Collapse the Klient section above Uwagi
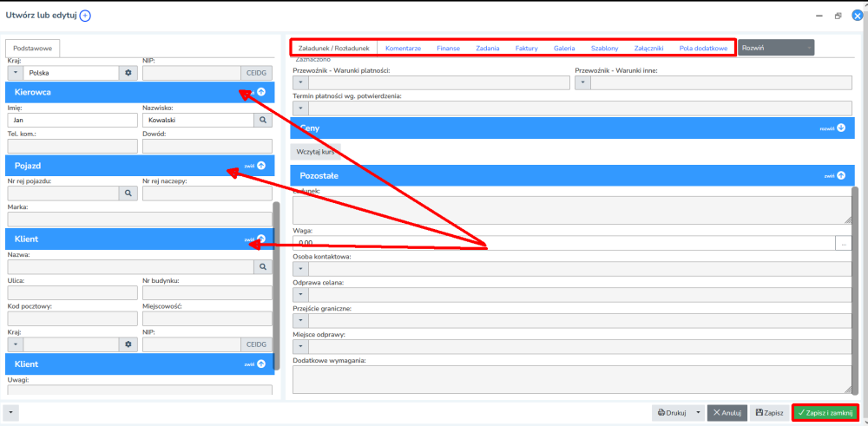868x426 pixels. pyautogui.click(x=261, y=364)
